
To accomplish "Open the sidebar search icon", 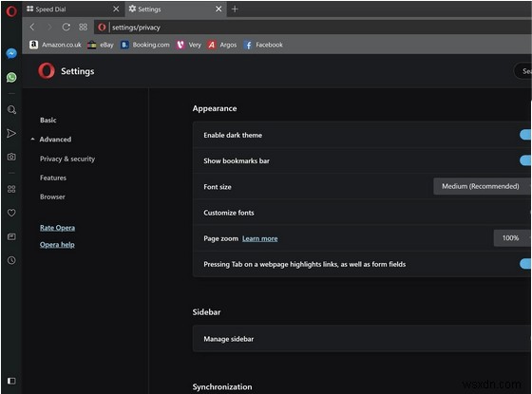I will point(11,109).
